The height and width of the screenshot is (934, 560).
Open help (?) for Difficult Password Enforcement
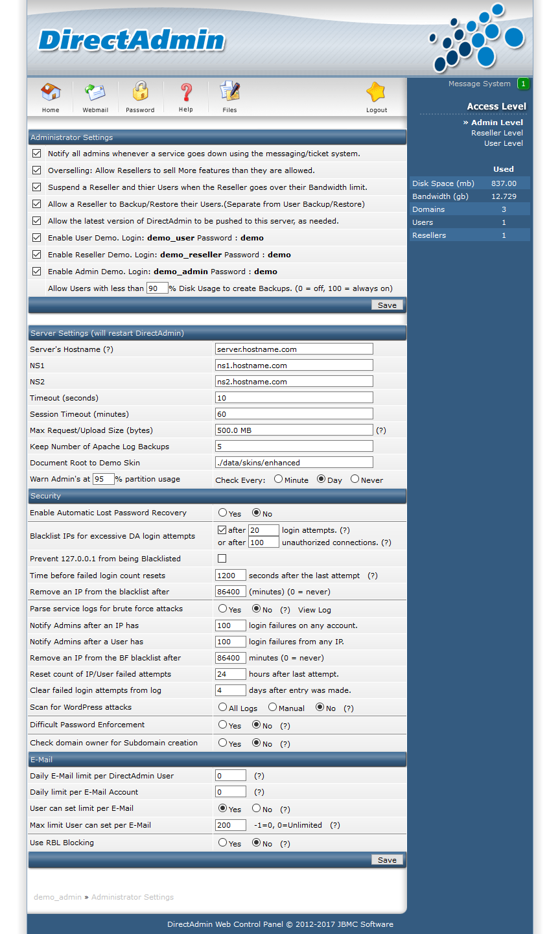(285, 726)
